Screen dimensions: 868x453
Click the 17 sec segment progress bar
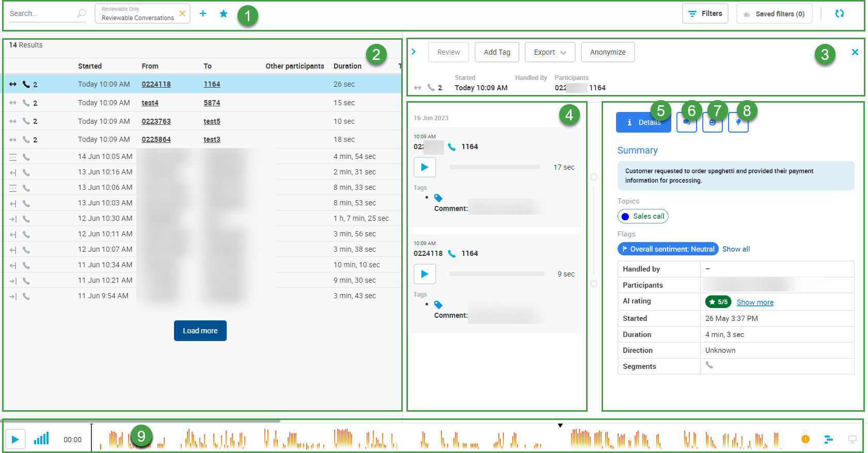pos(494,167)
